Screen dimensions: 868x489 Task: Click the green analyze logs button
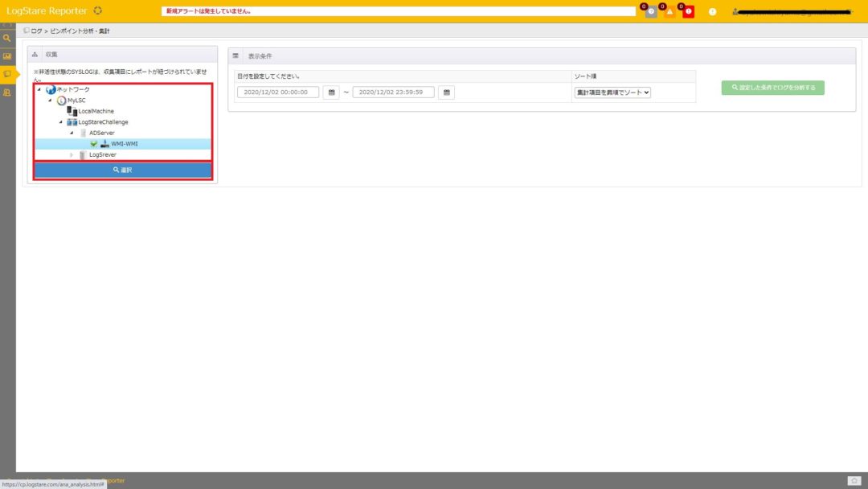(x=773, y=88)
